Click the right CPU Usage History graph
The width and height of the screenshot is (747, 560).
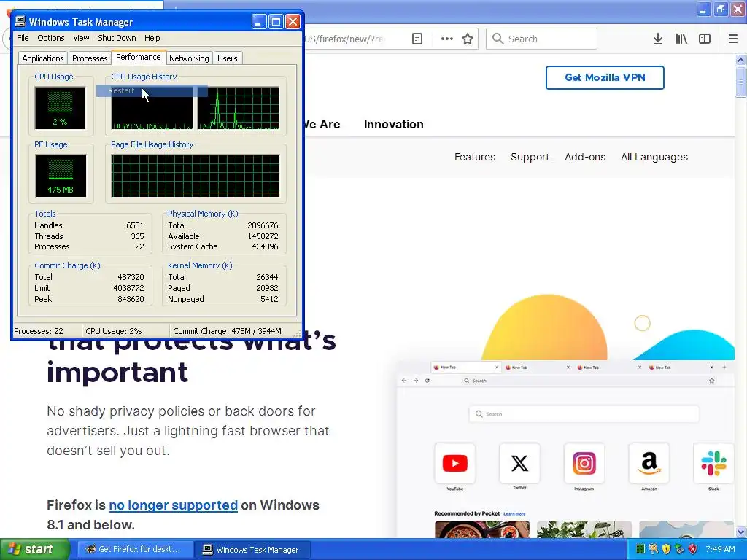point(239,108)
